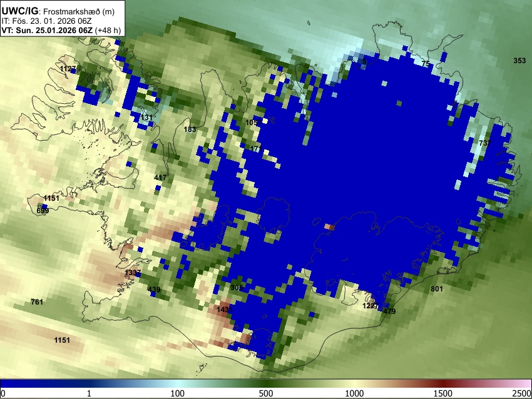This screenshot has width=532, height=399.
Task: Click the initial time line 'IT: Fös. 23. 01. 2026 06Z'
Action: click(46, 21)
